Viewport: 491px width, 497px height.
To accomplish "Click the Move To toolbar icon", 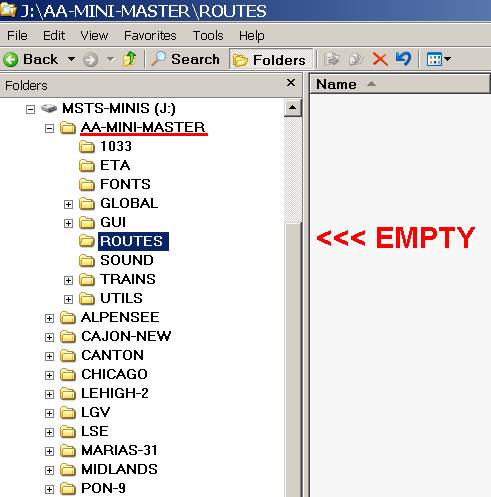I will pos(332,59).
